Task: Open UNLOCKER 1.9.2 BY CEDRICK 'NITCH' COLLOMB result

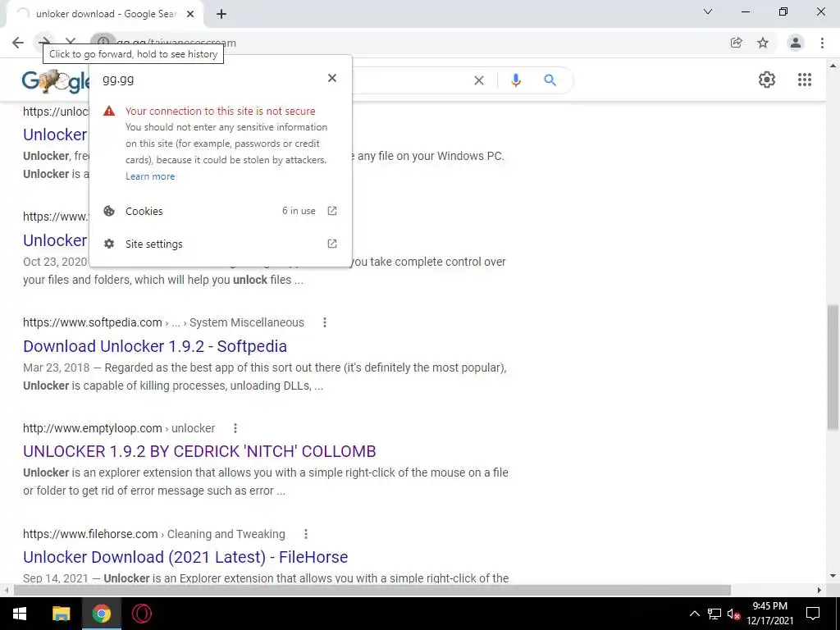Action: tap(199, 451)
